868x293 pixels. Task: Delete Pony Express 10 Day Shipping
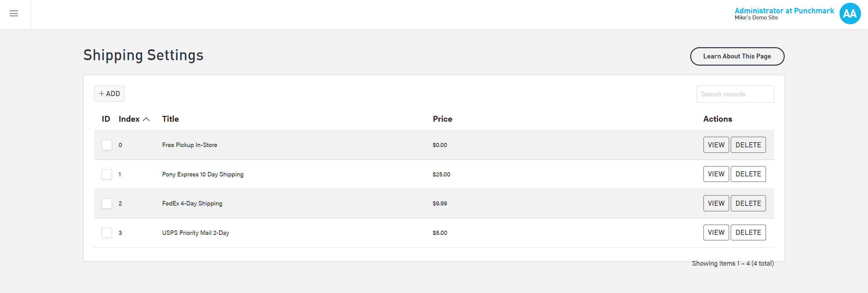(748, 174)
